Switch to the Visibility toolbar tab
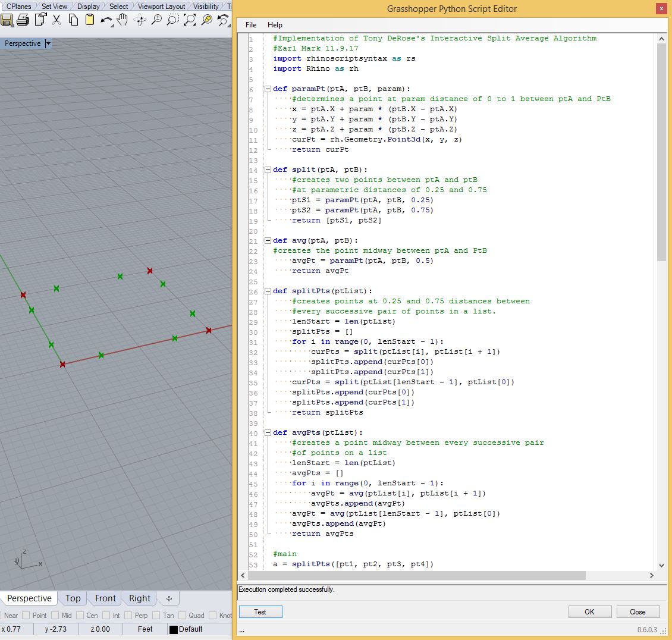 point(206,7)
